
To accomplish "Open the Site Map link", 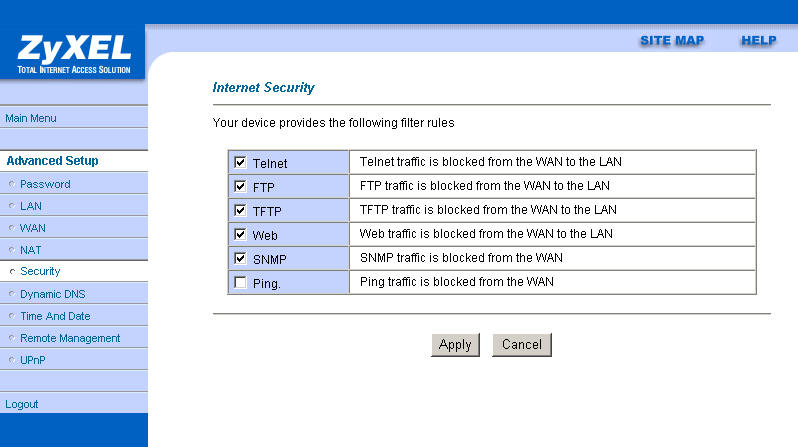I will [672, 40].
